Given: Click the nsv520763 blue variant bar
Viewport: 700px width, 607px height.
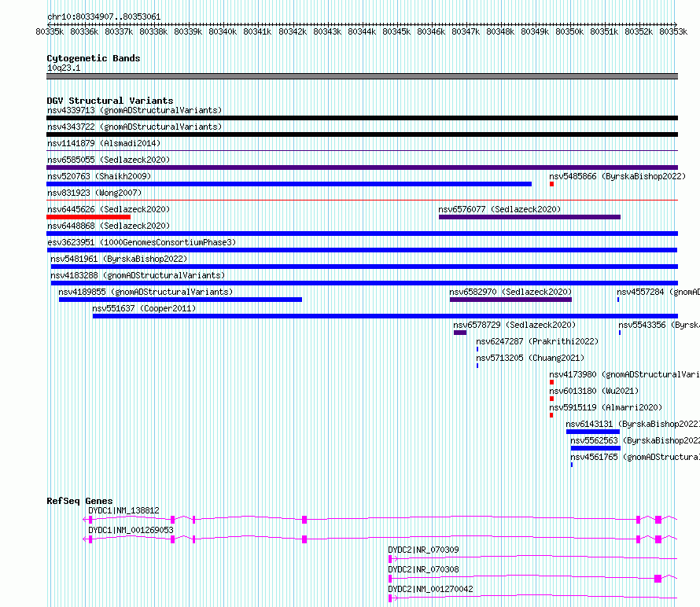Looking at the screenshot, I should pyautogui.click(x=289, y=184).
